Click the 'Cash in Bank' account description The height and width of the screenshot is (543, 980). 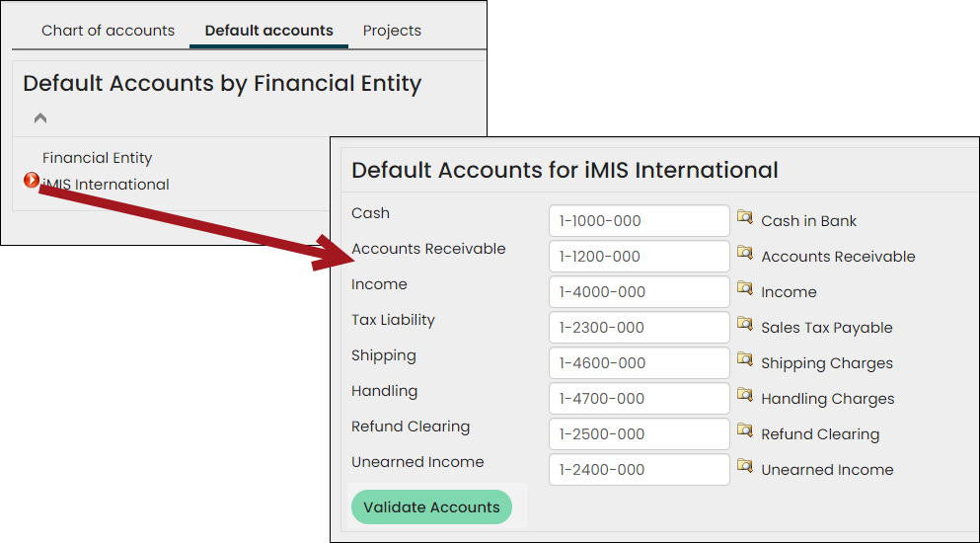[x=808, y=221]
